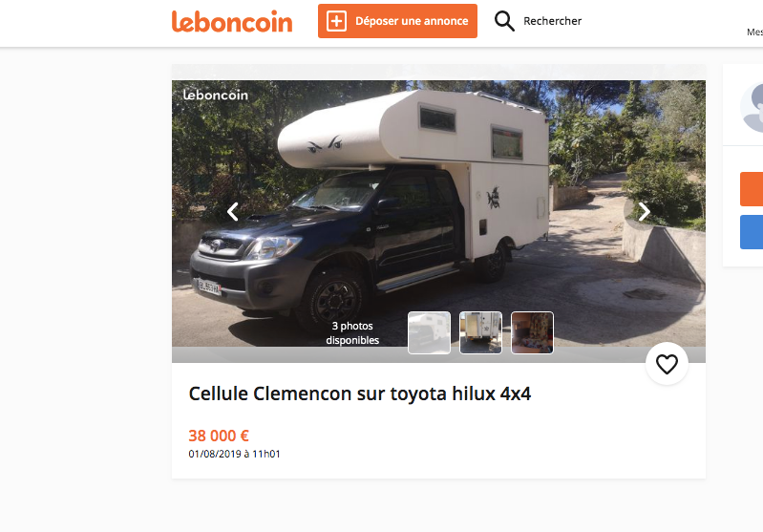The height and width of the screenshot is (532, 763).
Task: Click the 3 photos disponibles label
Action: pyautogui.click(x=352, y=333)
